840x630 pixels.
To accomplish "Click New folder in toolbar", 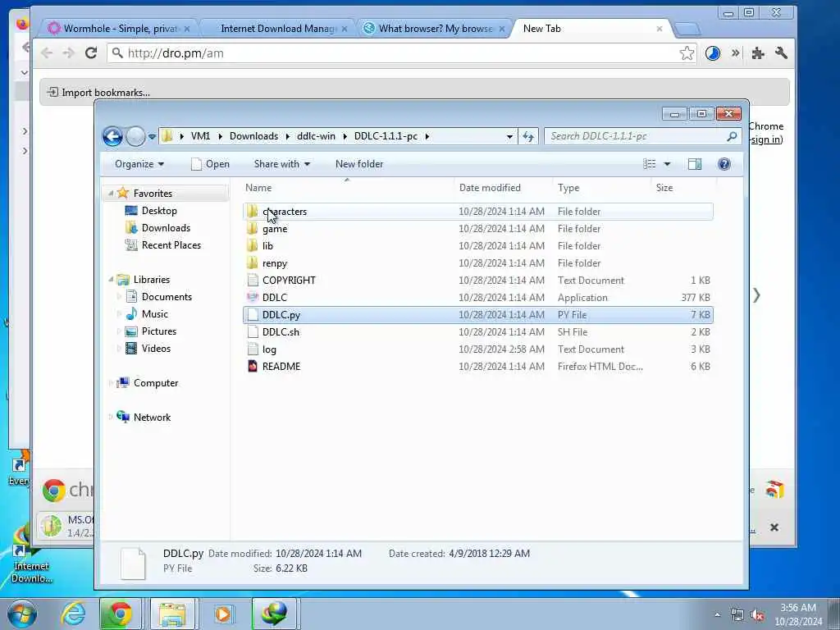I will click(x=359, y=164).
